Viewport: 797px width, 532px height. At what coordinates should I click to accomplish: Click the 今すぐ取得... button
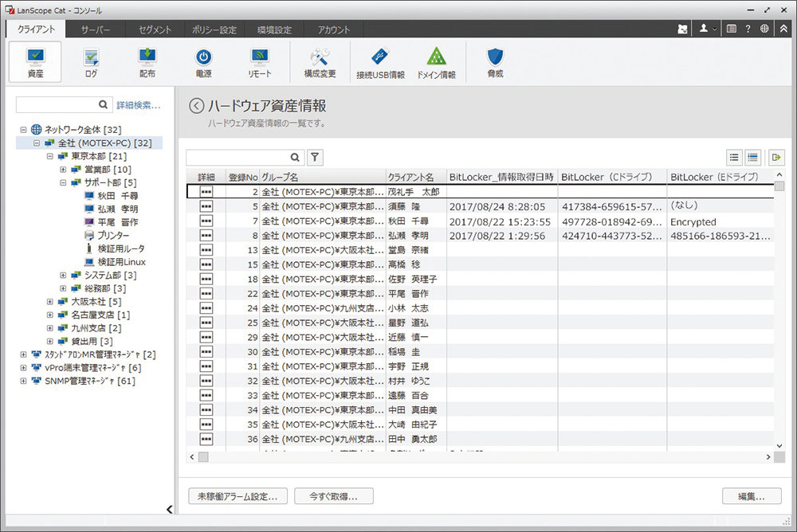(x=334, y=496)
